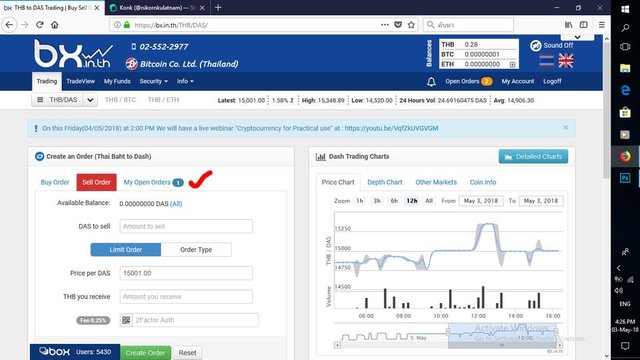Click the browser back arrow
Image resolution: width=640 pixels, height=360 pixels.
pos(9,25)
